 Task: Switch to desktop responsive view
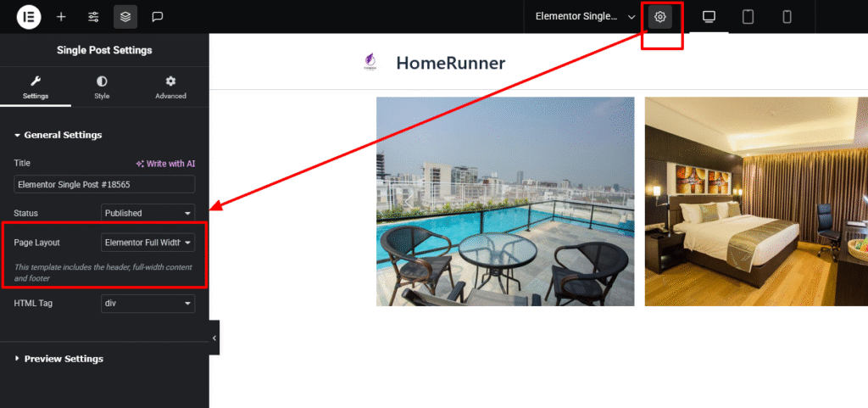point(709,17)
